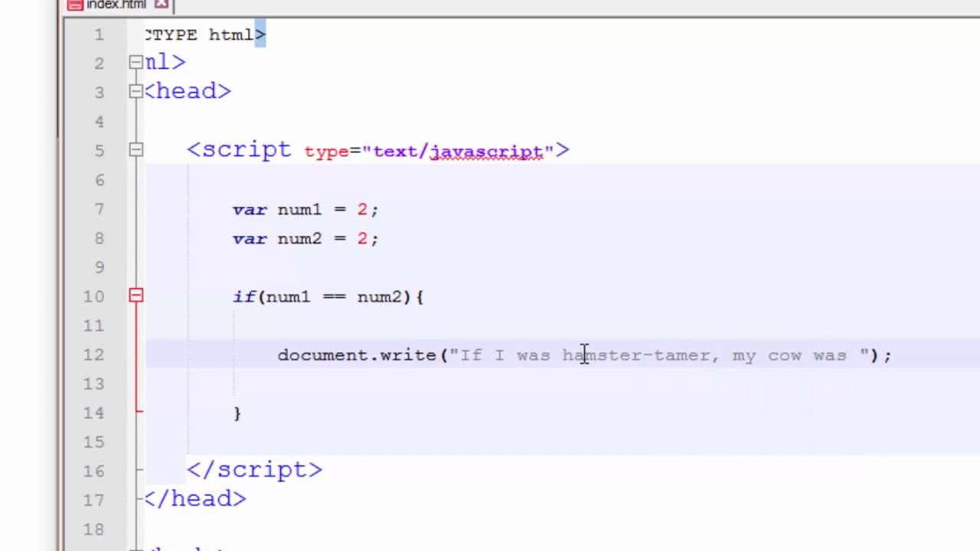Viewport: 980px width, 551px height.
Task: Select line number 7 in the margin
Action: tap(100, 209)
